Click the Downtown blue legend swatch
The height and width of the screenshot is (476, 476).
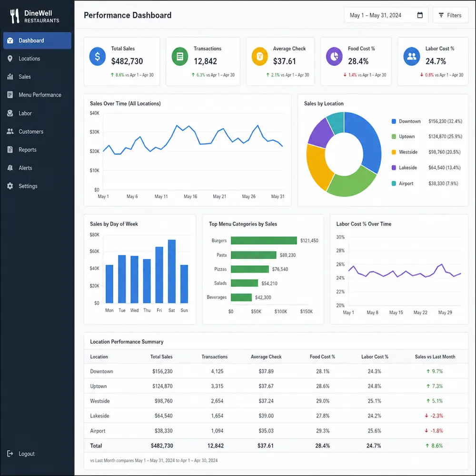click(394, 121)
